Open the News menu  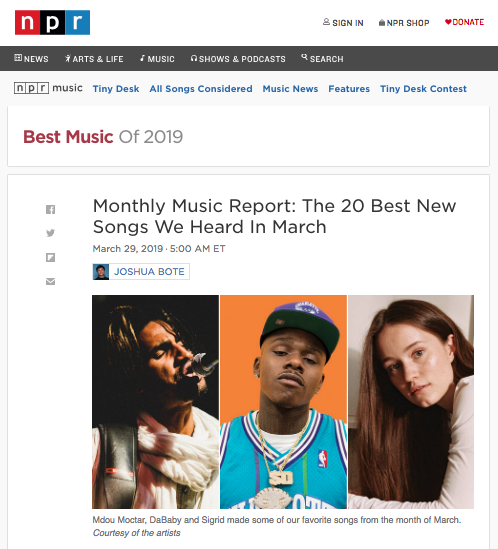[x=31, y=58]
